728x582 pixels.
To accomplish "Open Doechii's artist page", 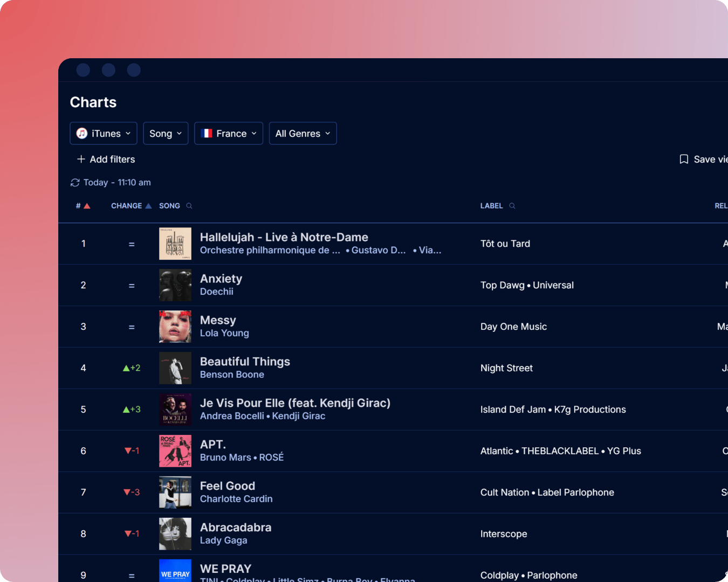I will 217,292.
